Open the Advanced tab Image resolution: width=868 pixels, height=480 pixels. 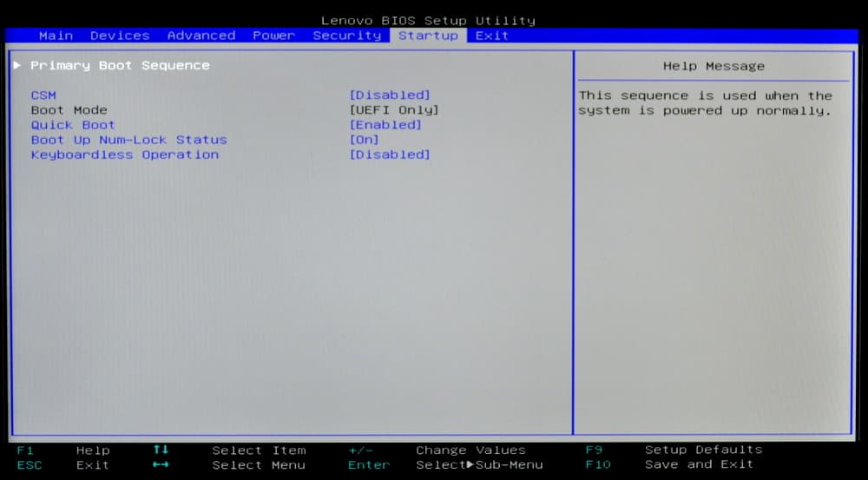pos(201,36)
